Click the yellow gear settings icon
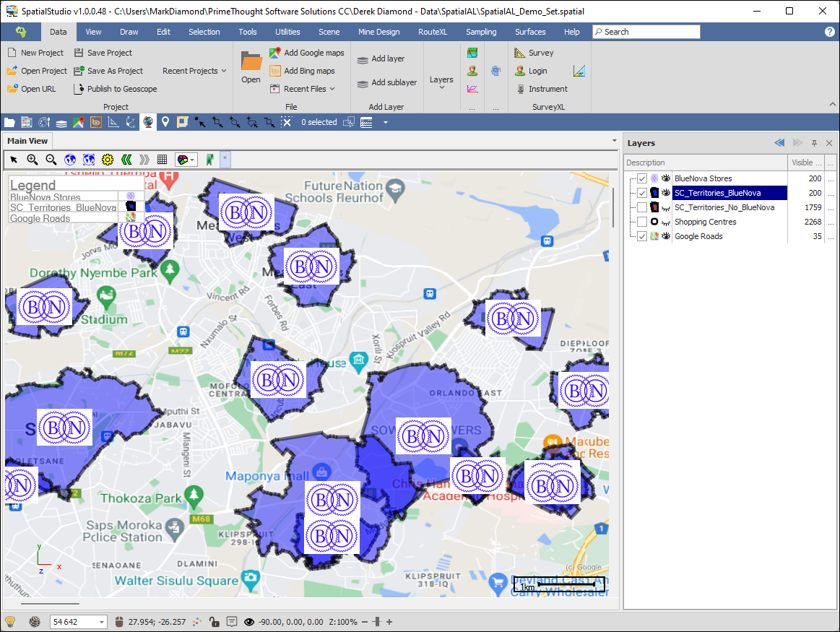Viewport: 840px width, 632px height. tap(108, 160)
